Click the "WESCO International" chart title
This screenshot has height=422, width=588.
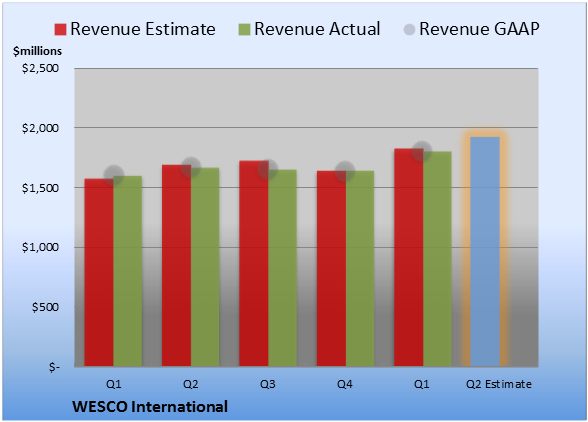point(150,407)
